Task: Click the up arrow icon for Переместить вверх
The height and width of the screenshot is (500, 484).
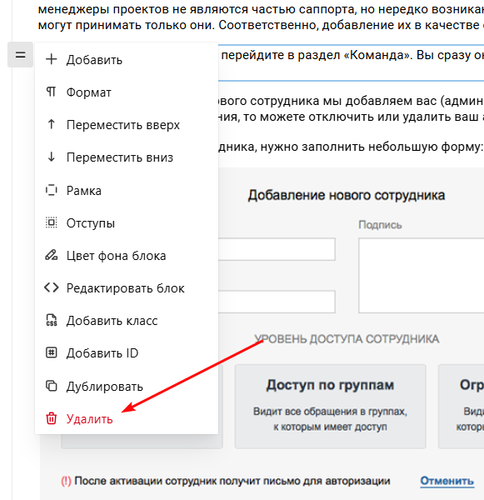Action: pyautogui.click(x=51, y=124)
